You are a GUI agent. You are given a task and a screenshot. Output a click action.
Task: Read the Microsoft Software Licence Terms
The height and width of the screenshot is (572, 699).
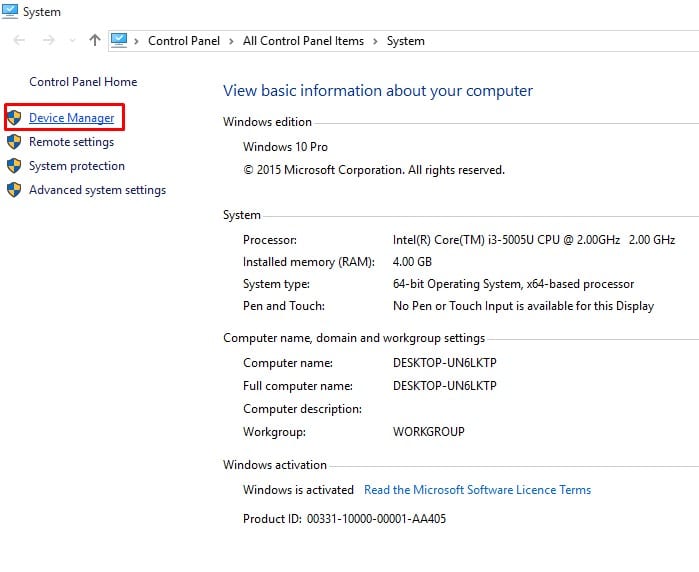[477, 490]
